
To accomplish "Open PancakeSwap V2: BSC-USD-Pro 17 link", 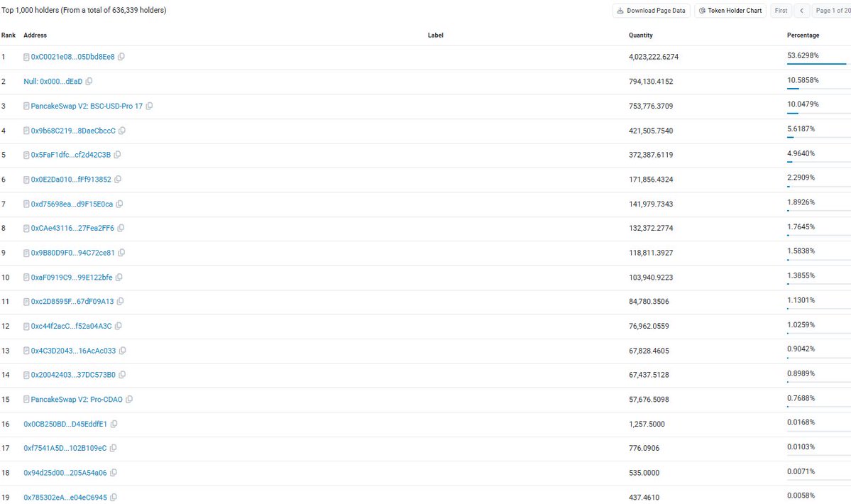I will [x=87, y=106].
